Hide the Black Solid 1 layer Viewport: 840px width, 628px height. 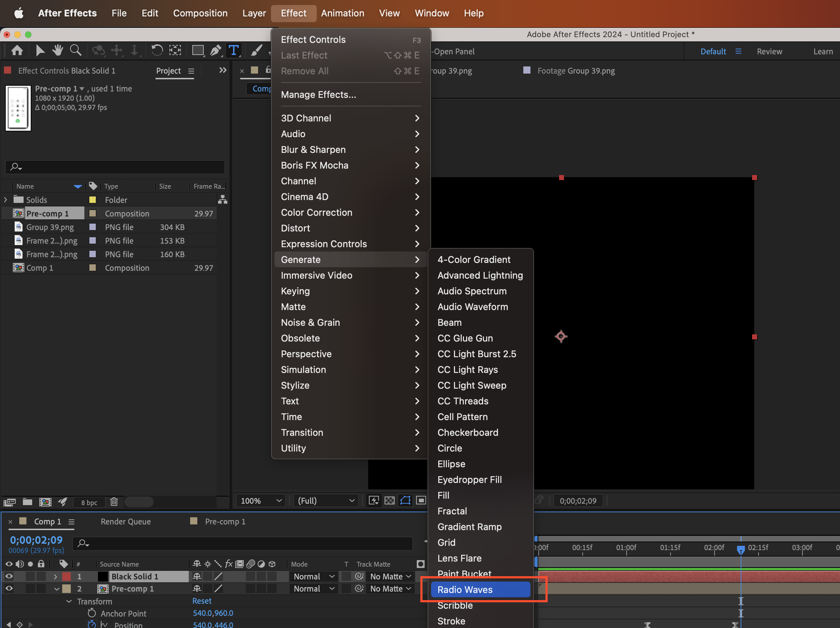(x=9, y=577)
